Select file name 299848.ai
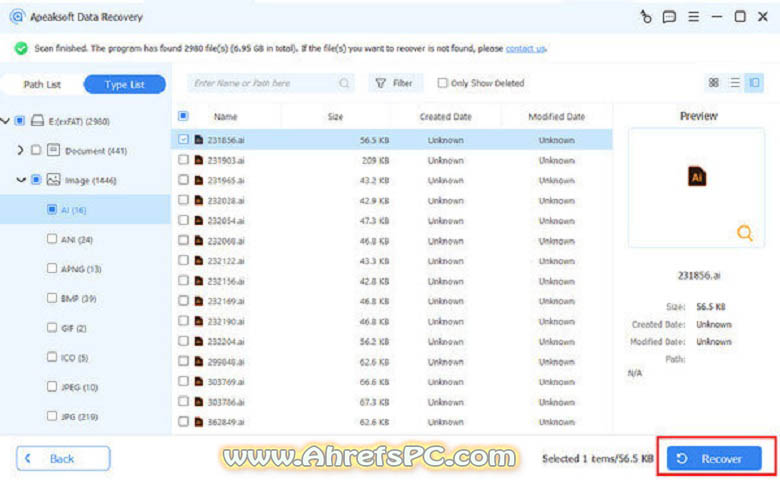 click(226, 362)
